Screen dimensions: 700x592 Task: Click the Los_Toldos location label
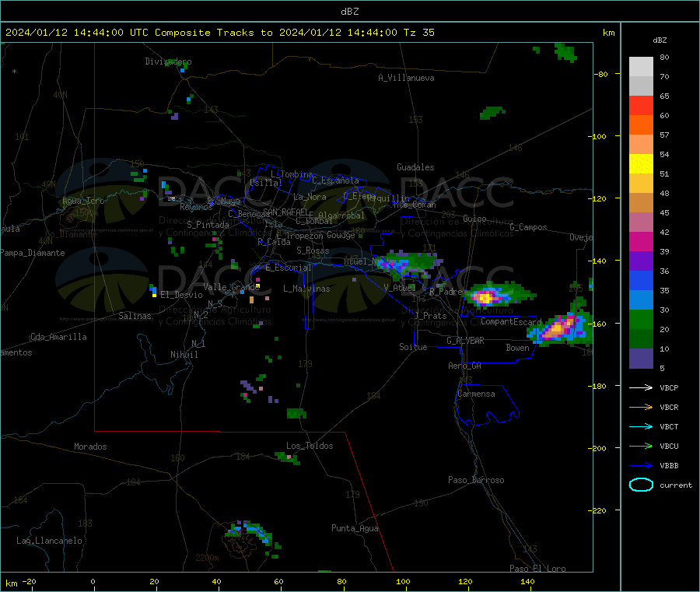[310, 446]
